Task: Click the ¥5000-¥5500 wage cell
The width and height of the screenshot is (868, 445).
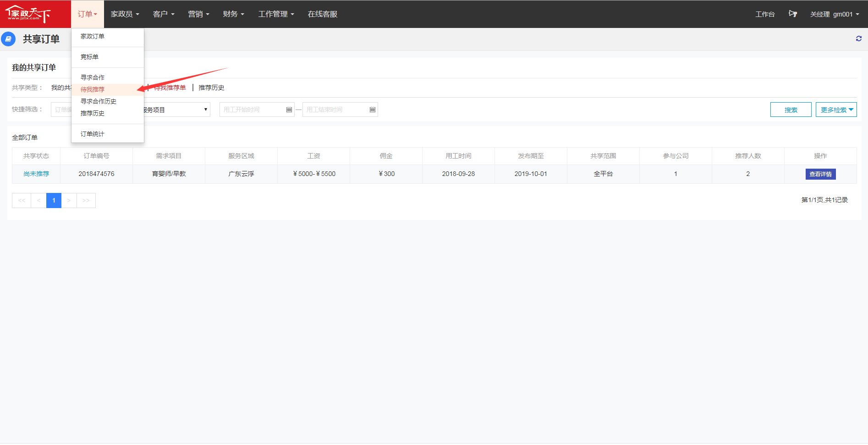Action: [314, 174]
